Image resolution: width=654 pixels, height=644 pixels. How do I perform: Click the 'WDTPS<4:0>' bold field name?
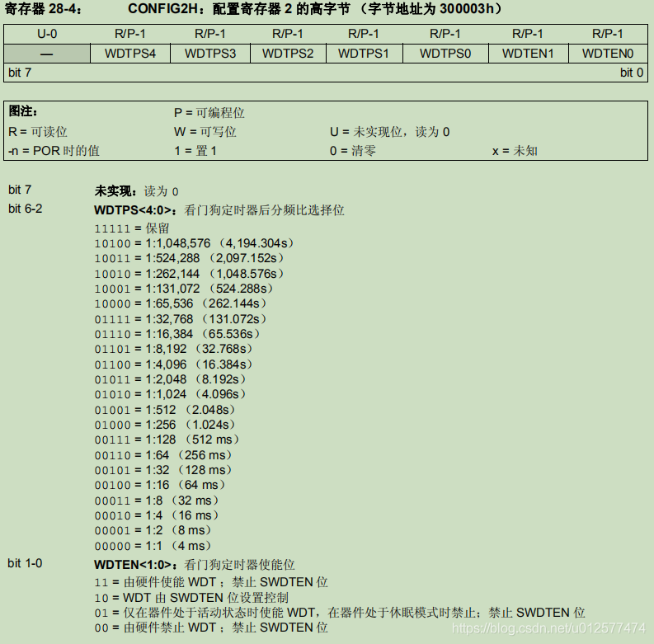[x=133, y=209]
